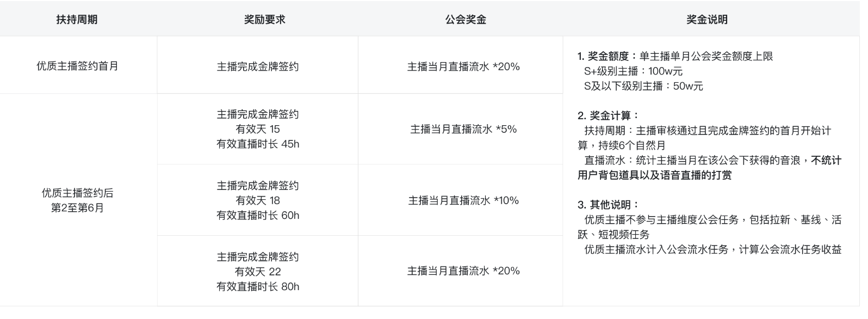Click the 有效直播时长 45h text
This screenshot has height=319, width=868.
(258, 144)
